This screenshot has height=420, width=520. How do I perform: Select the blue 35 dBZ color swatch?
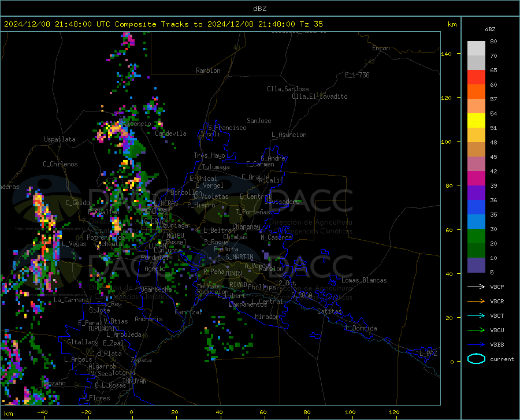476,207
